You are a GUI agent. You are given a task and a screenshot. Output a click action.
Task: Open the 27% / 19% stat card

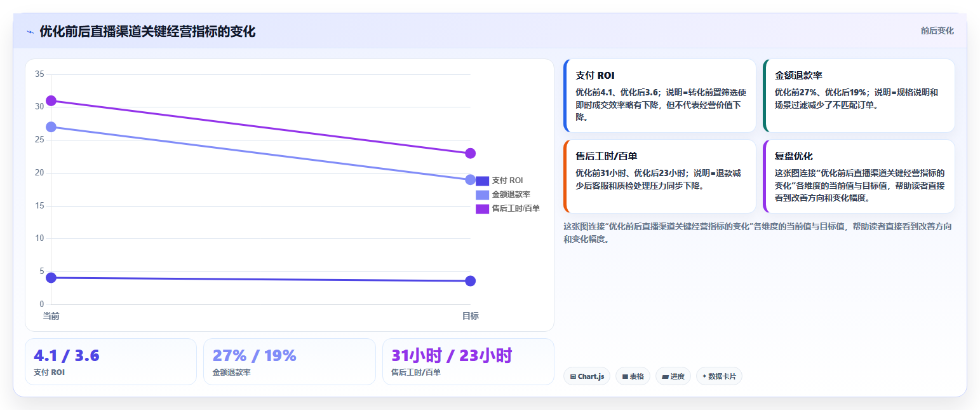[x=290, y=362]
